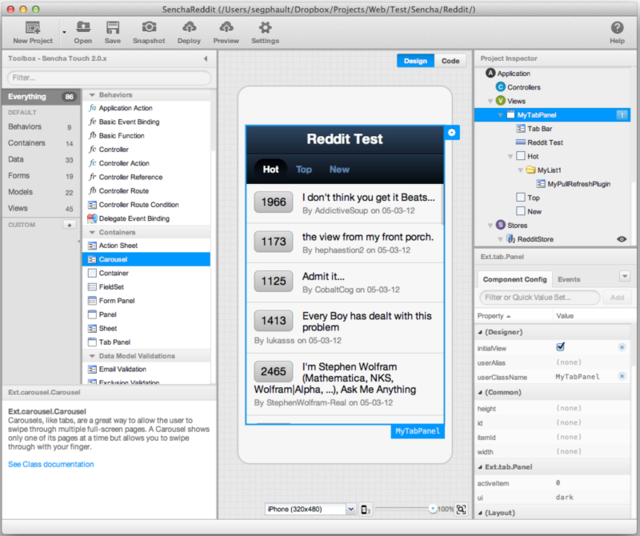Collapse the Containers group in toolbox

point(92,233)
